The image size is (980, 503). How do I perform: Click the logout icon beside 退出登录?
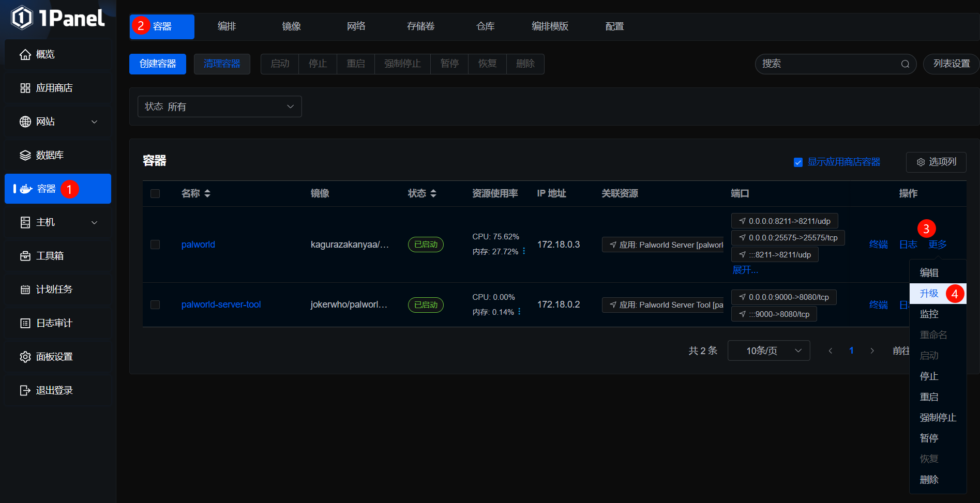coord(25,390)
